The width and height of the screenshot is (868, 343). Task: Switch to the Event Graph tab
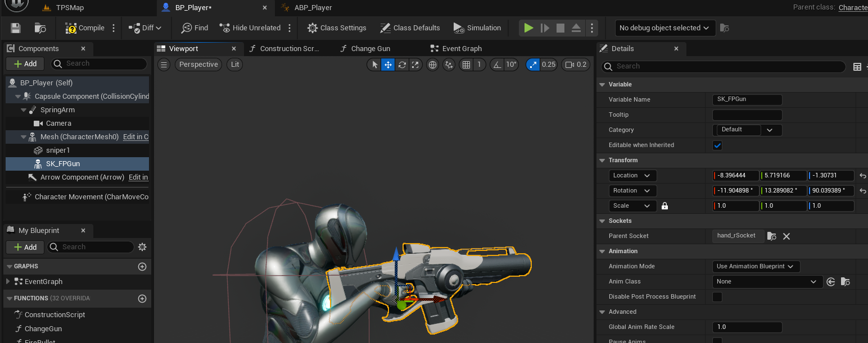pos(462,49)
